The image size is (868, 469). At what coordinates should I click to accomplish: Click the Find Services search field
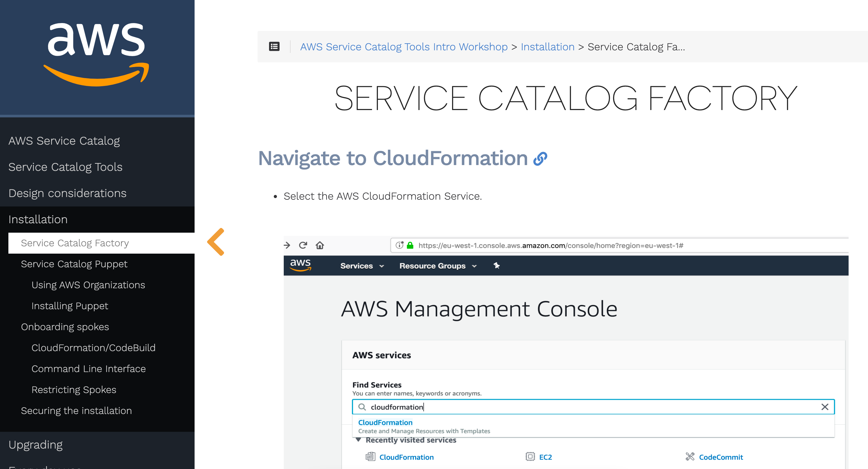coord(593,407)
